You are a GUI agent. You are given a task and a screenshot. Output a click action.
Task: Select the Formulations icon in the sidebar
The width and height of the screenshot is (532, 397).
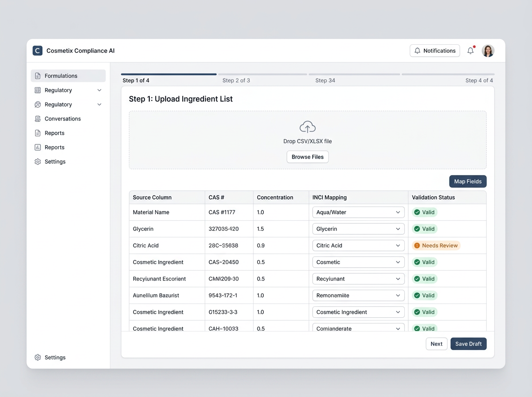38,75
